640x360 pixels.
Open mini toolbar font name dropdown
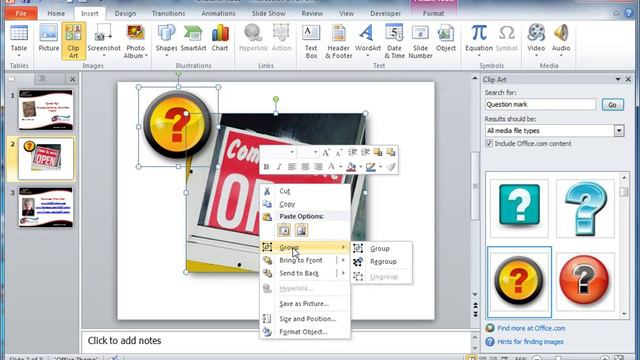pos(292,153)
